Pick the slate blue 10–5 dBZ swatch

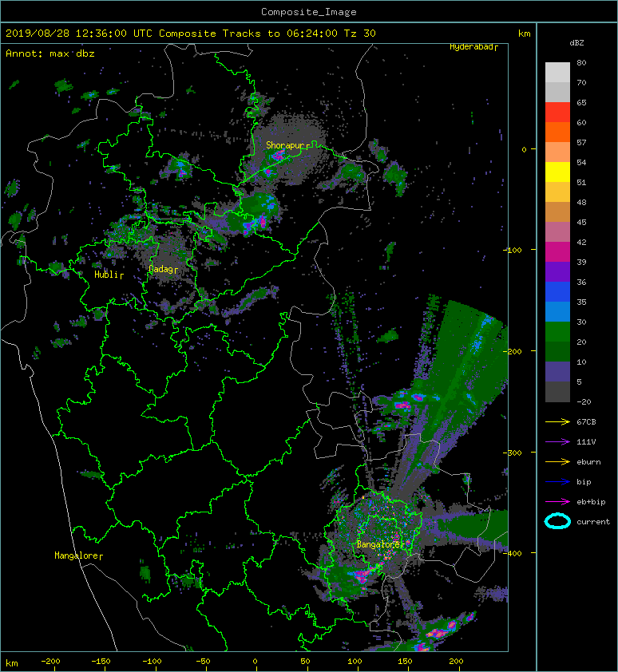[557, 371]
